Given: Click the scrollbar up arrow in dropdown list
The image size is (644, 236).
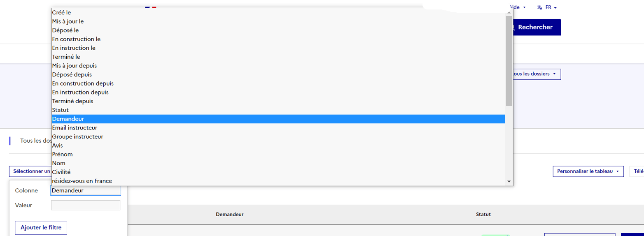Looking at the screenshot, I should tap(509, 12).
